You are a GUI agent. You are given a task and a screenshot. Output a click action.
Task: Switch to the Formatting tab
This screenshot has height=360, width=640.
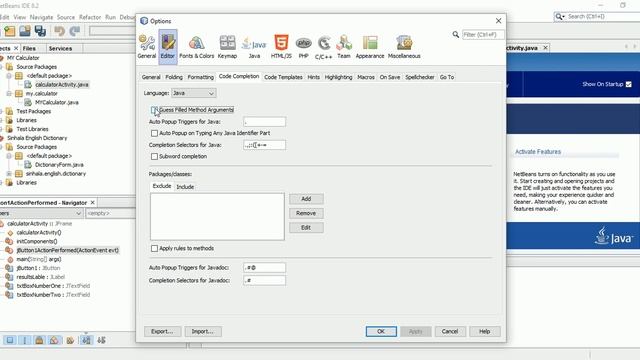[200, 77]
